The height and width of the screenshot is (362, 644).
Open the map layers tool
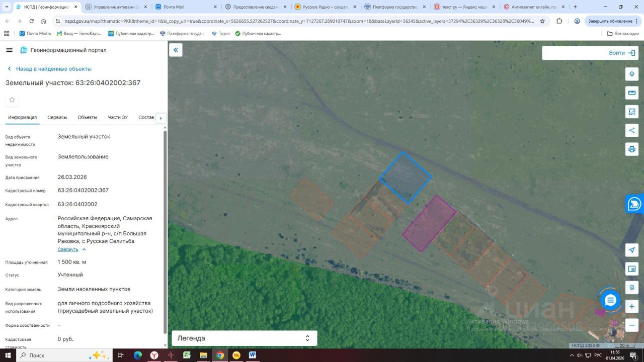tap(632, 74)
